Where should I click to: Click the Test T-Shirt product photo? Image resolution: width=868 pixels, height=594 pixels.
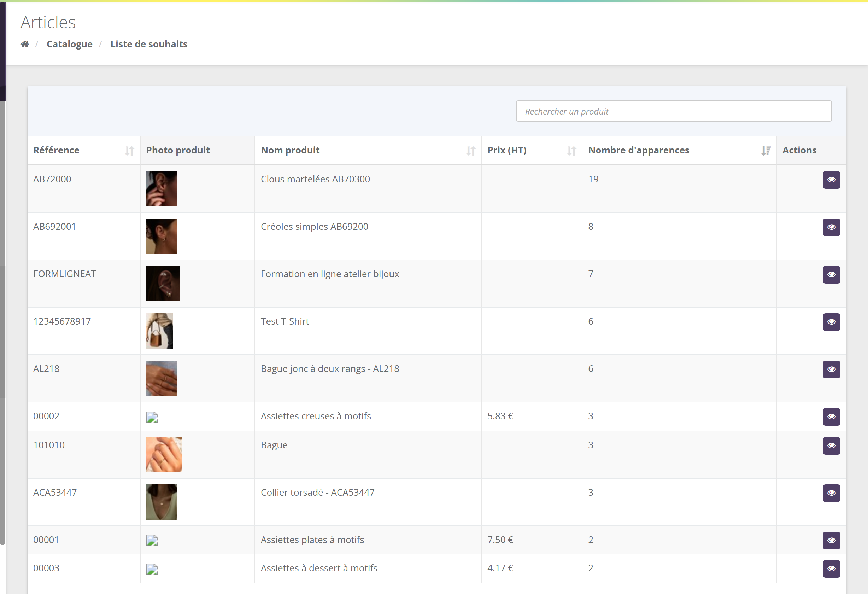[159, 331]
